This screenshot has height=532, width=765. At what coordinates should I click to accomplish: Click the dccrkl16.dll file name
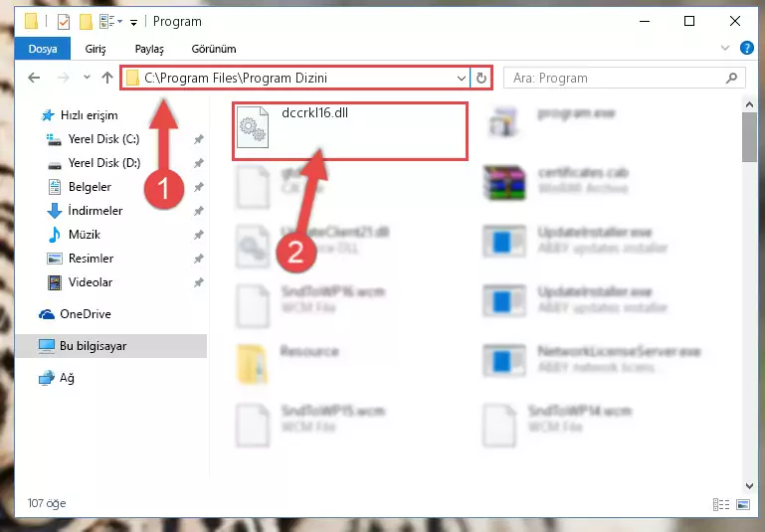tap(314, 113)
